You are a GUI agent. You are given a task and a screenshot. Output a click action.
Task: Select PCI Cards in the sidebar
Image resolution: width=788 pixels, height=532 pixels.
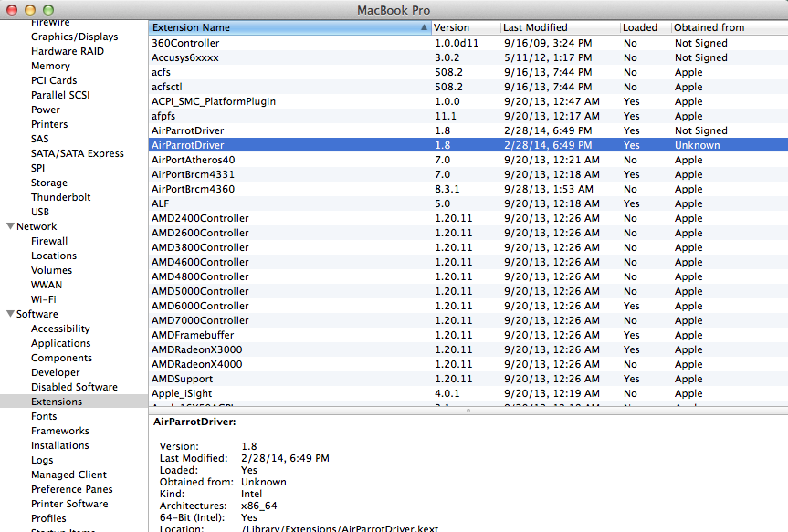(54, 80)
